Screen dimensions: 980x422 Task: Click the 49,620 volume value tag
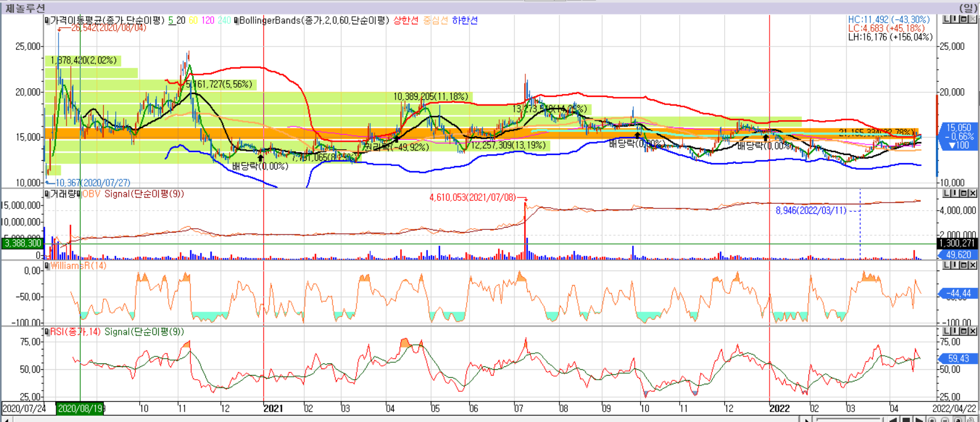coord(959,255)
